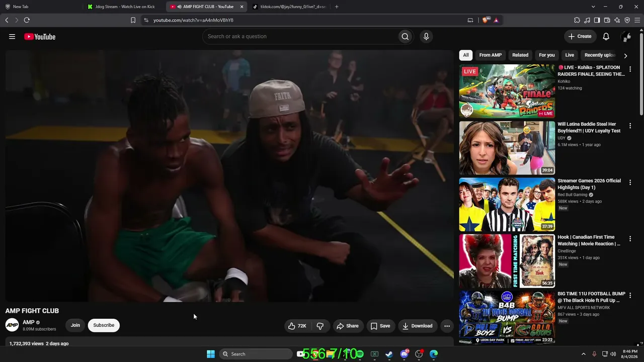
Task: Click the Create button
Action: tap(580, 36)
